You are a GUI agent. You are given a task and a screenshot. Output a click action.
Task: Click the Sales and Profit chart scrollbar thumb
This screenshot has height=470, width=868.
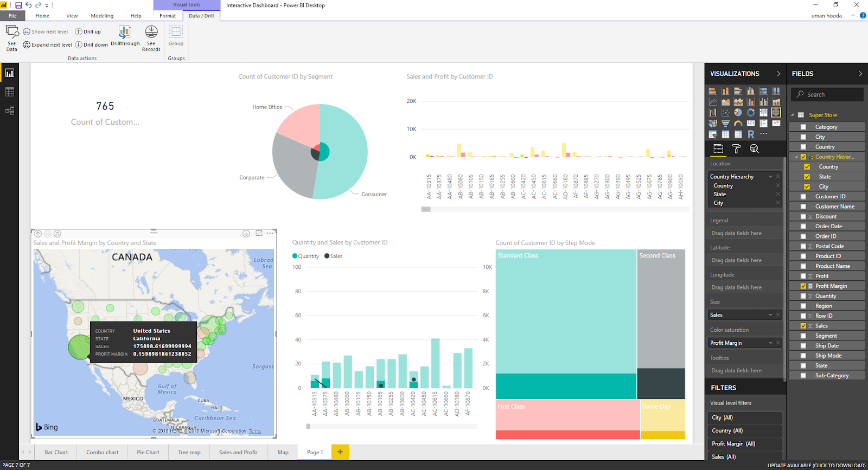(x=426, y=209)
